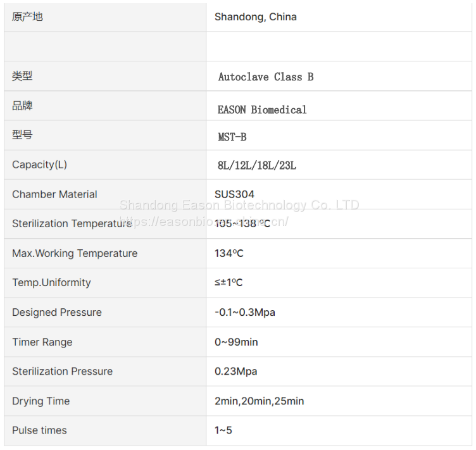Select the '0.23Mpa' sterilization pressure value
This screenshot has height=450, width=476.
(236, 372)
